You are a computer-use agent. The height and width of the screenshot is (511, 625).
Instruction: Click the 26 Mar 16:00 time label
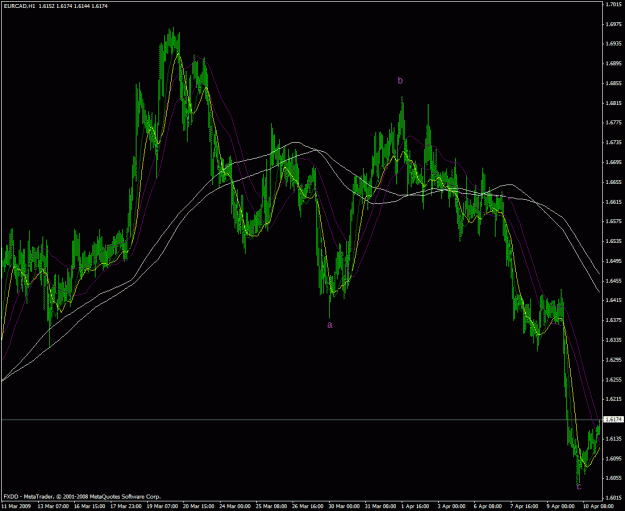(x=308, y=506)
